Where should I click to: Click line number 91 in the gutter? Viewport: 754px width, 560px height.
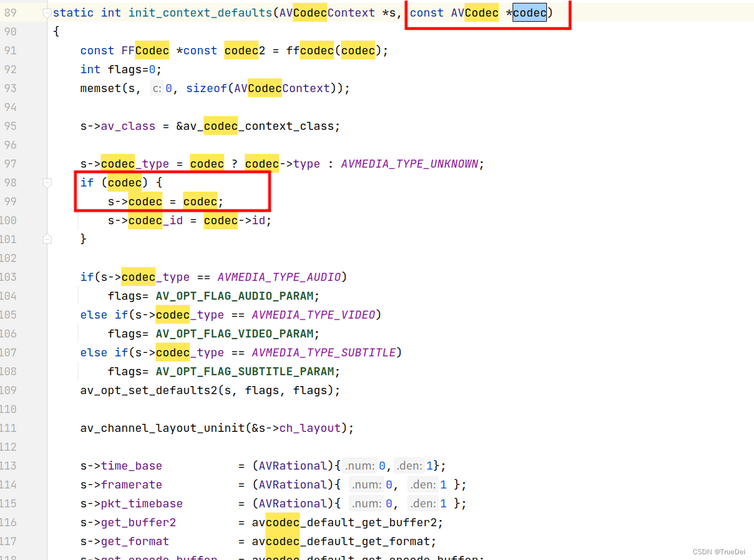10,50
